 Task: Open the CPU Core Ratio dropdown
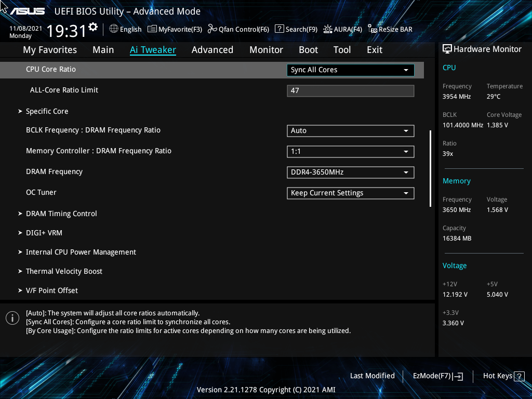tap(351, 70)
